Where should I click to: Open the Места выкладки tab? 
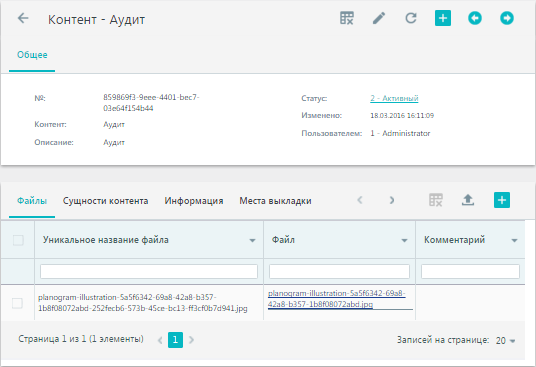coord(275,201)
